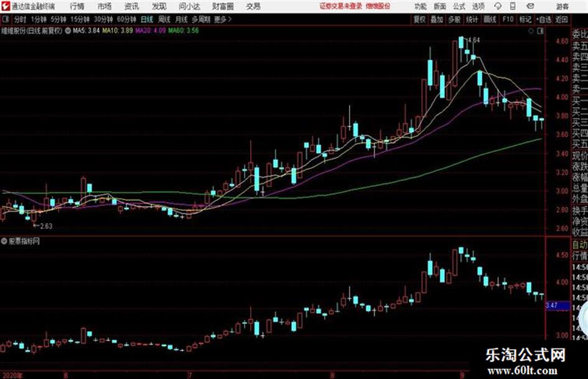Viewport: 588px width, 379px height.
Task: Switch to 15分钟 period
Action: [80, 19]
